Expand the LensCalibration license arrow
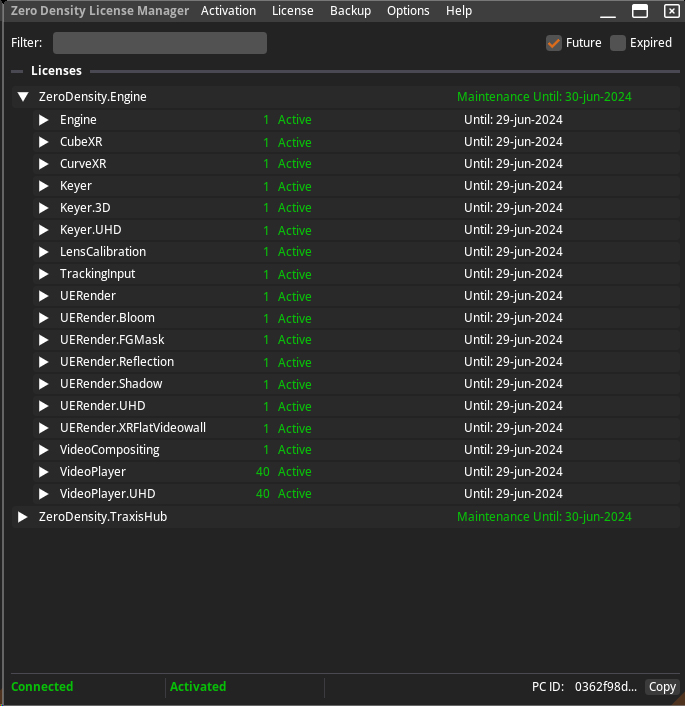This screenshot has height=706, width=685. pyautogui.click(x=43, y=252)
